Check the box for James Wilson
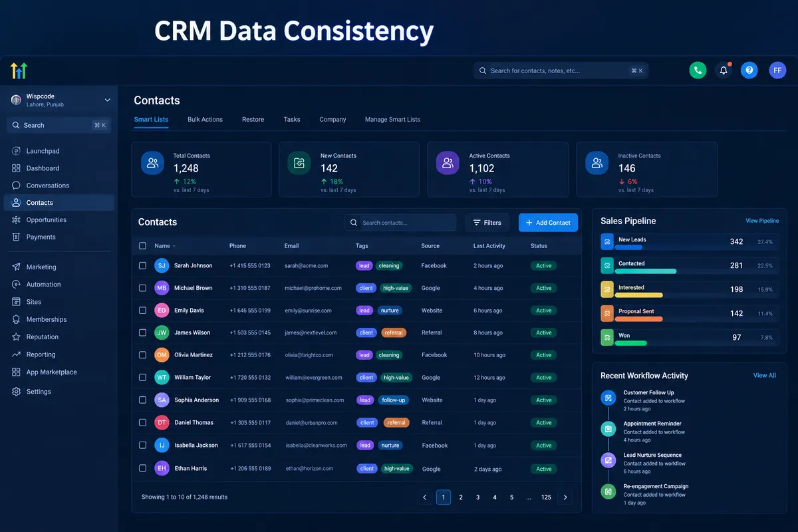 pyautogui.click(x=142, y=332)
